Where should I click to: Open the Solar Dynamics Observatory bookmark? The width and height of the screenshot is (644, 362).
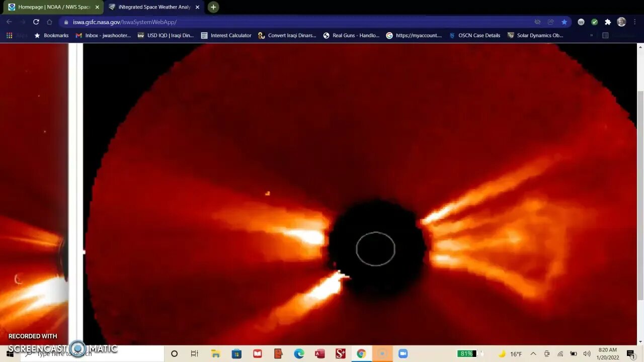point(535,36)
